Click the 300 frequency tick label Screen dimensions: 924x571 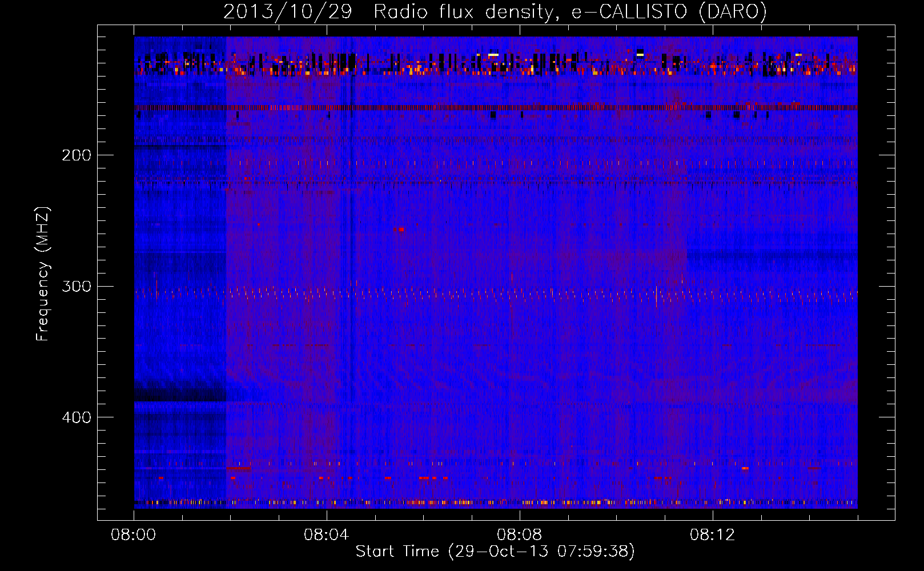[x=77, y=286]
